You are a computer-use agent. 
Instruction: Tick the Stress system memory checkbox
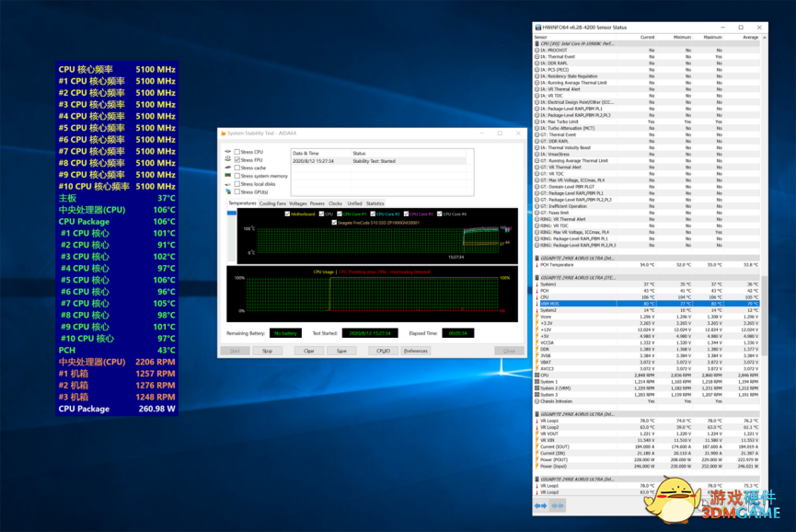[x=237, y=176]
